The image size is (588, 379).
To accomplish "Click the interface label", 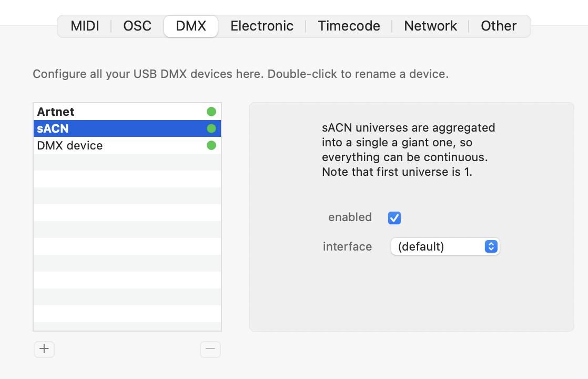I will pyautogui.click(x=347, y=246).
